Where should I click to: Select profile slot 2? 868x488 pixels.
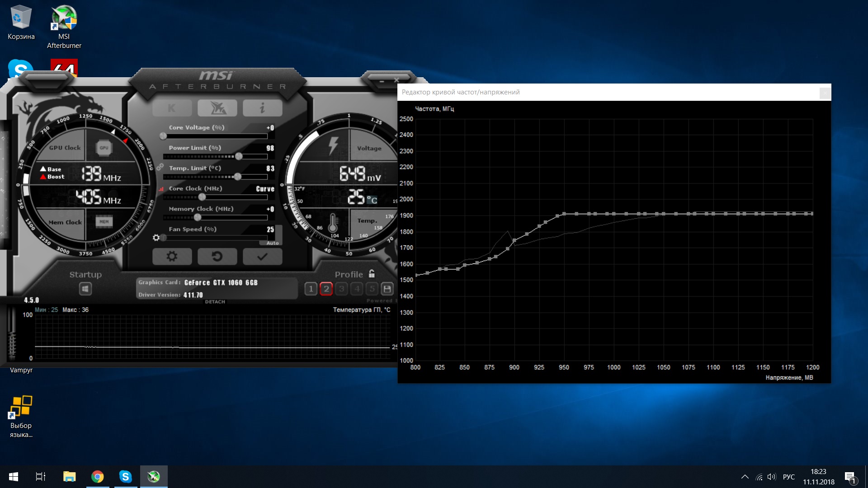[x=326, y=289]
